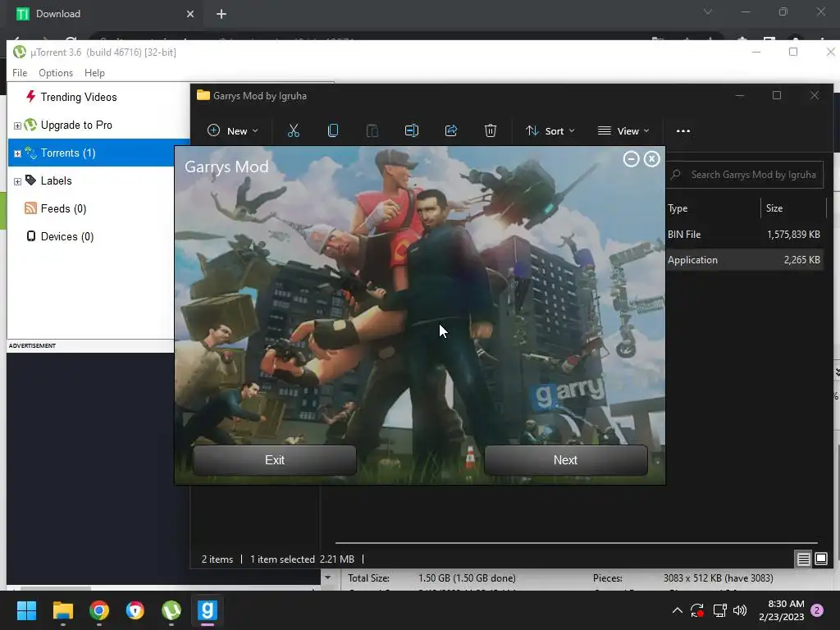Screen dimensions: 840x630
Task: Click Explorer horizontal scrollbar
Action: 576,543
